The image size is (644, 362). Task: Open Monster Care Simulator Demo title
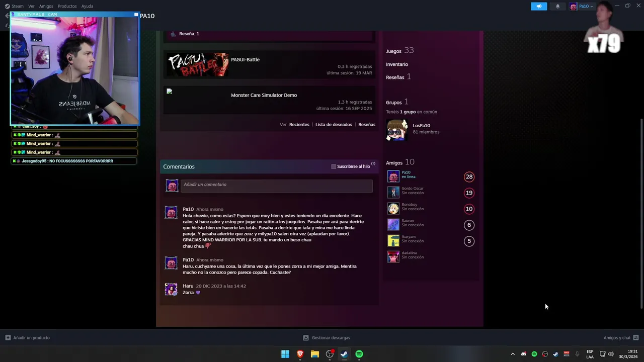coord(264,95)
